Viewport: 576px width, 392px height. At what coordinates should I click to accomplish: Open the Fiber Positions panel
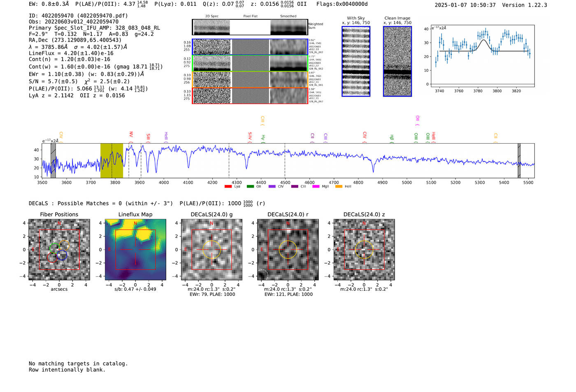click(59, 250)
